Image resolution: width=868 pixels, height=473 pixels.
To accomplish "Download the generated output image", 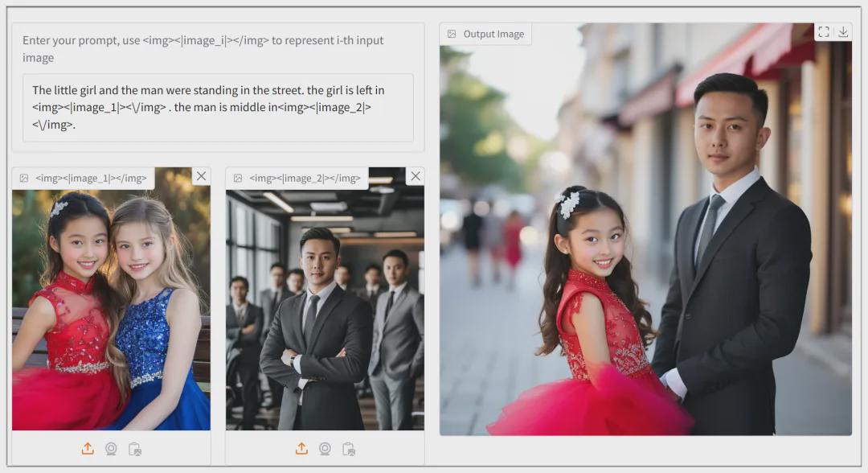I will (842, 32).
